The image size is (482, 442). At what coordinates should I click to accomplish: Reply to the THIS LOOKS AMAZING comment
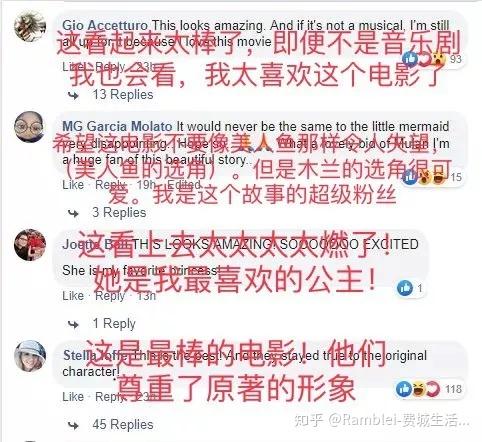(x=110, y=296)
